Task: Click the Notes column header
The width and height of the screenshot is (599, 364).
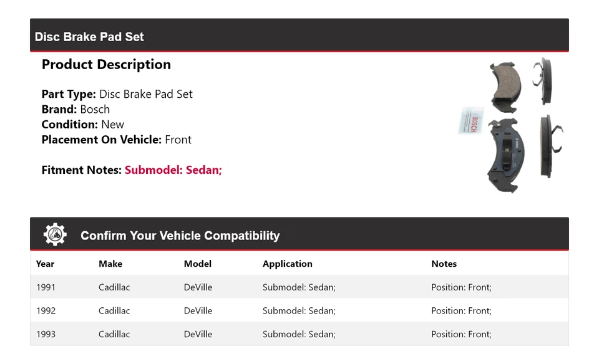Action: coord(444,264)
